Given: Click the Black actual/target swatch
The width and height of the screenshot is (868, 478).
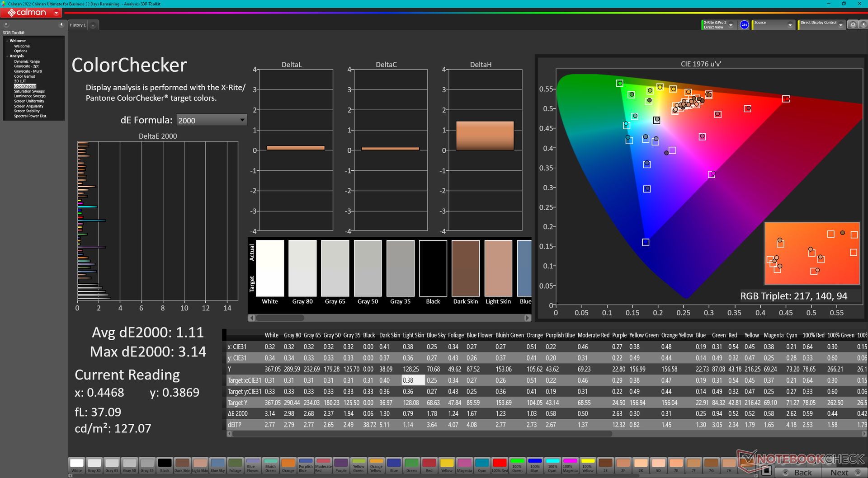Looking at the screenshot, I should click(x=433, y=268).
